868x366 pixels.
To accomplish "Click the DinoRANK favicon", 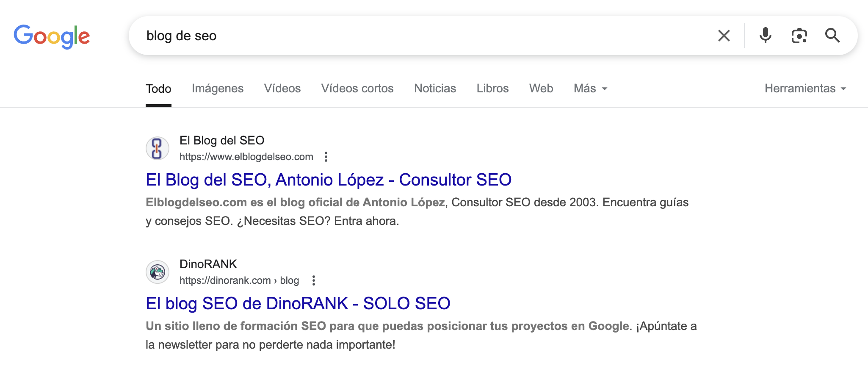I will (157, 272).
